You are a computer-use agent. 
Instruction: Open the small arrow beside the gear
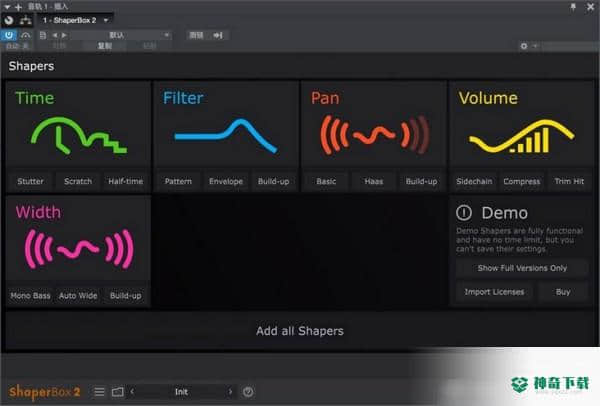pos(535,46)
